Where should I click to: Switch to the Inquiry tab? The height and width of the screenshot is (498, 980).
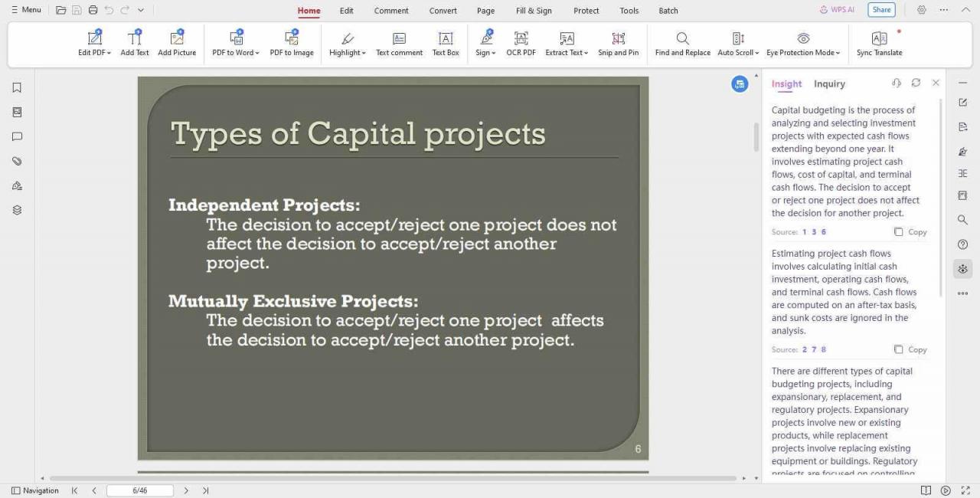829,84
